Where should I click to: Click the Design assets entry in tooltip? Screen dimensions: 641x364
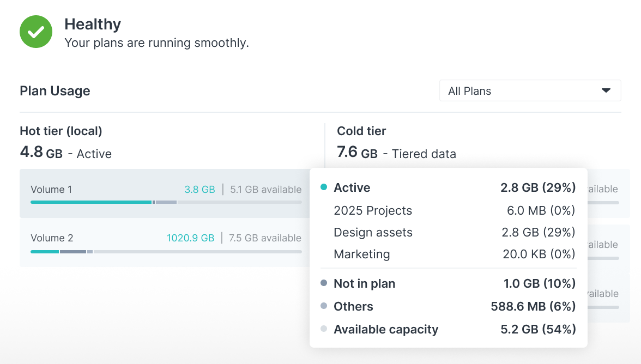(373, 233)
